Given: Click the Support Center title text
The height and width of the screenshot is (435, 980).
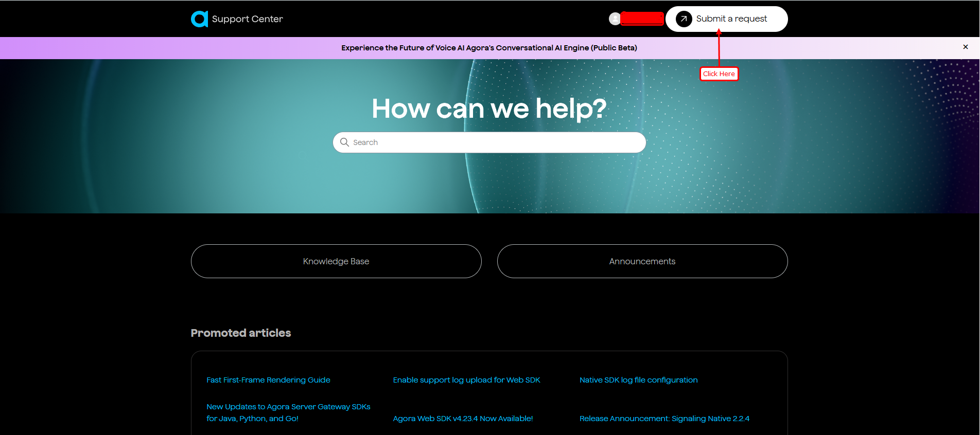Looking at the screenshot, I should tap(247, 19).
